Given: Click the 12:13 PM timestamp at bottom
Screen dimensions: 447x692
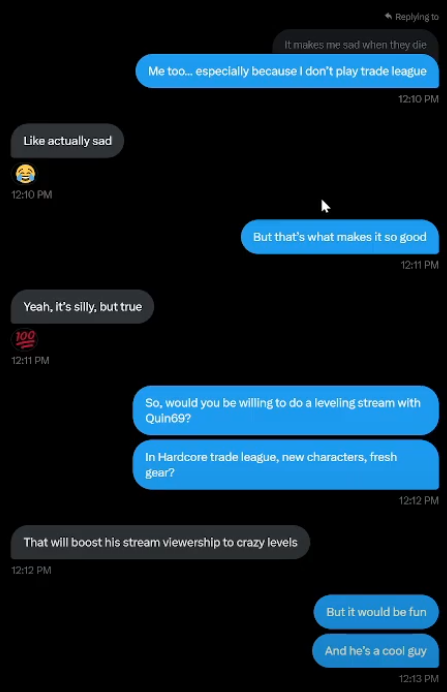Looking at the screenshot, I should click(419, 679).
